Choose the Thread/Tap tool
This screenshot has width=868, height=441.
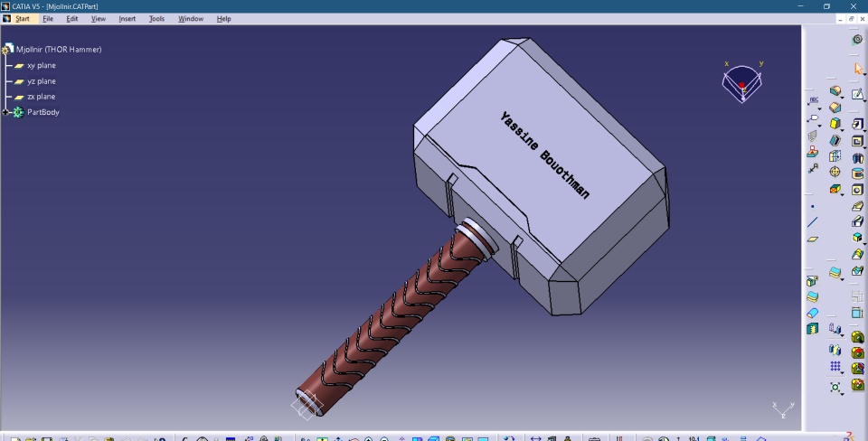835,172
